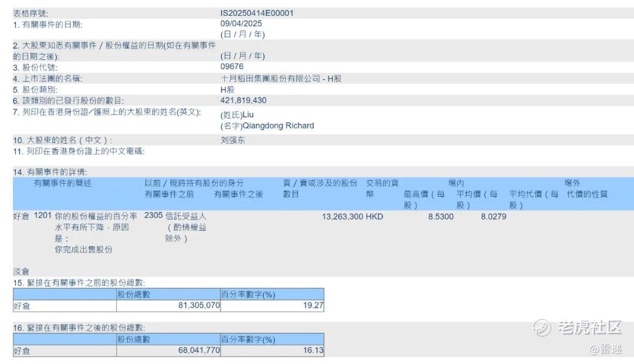This screenshot has width=634, height=364.
Task: Select percentage value 16.13
Action: pyautogui.click(x=313, y=350)
